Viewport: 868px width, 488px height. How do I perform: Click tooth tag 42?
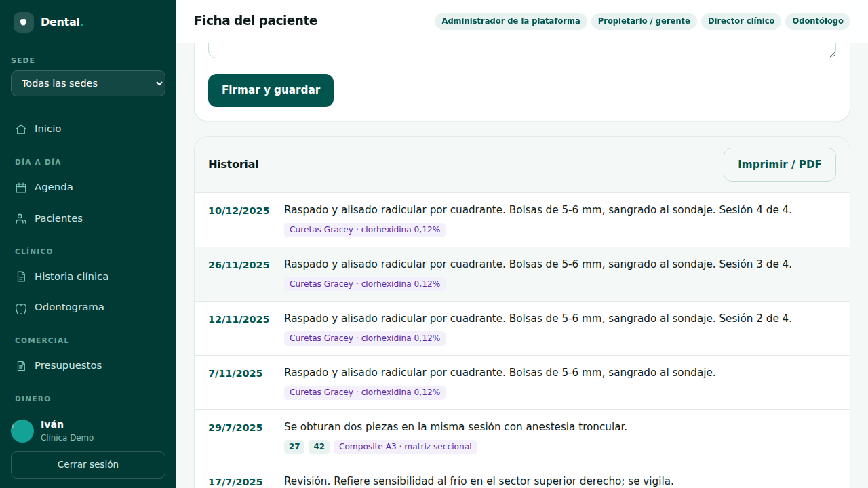pyautogui.click(x=319, y=447)
